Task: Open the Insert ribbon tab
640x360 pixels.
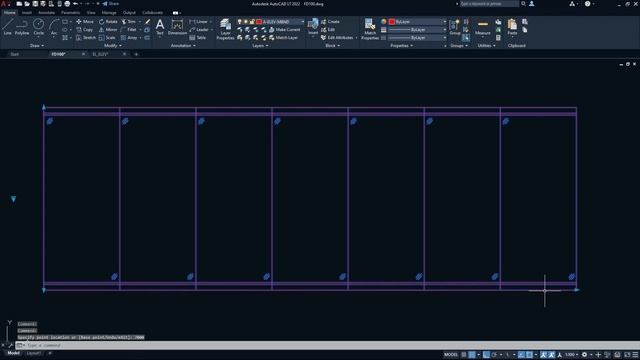Action: (x=27, y=13)
